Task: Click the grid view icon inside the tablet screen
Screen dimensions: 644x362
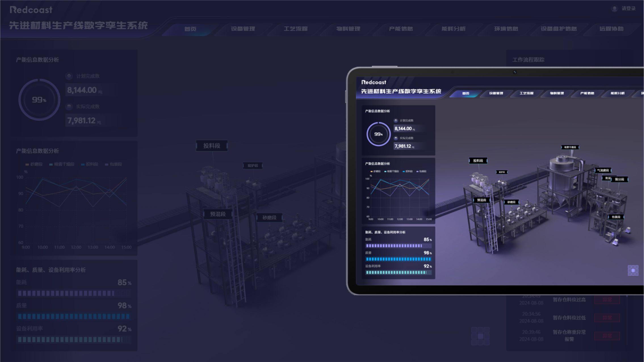Action: (633, 270)
